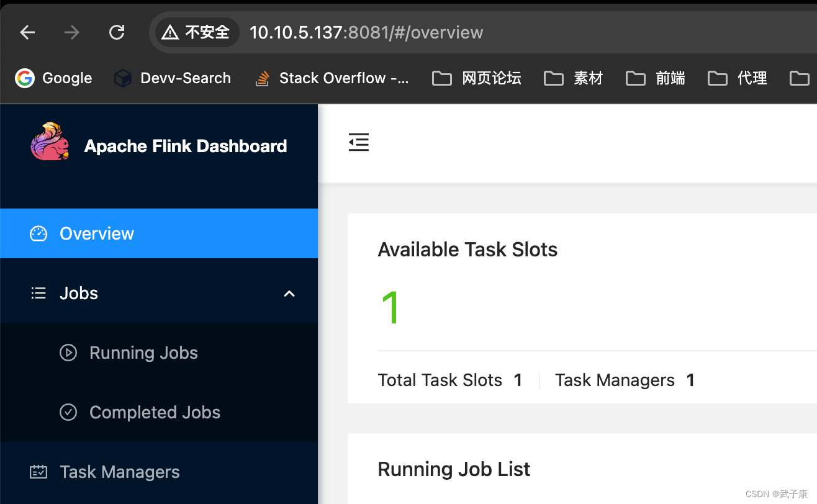Click the checkmark icon beside Completed Jobs

68,412
